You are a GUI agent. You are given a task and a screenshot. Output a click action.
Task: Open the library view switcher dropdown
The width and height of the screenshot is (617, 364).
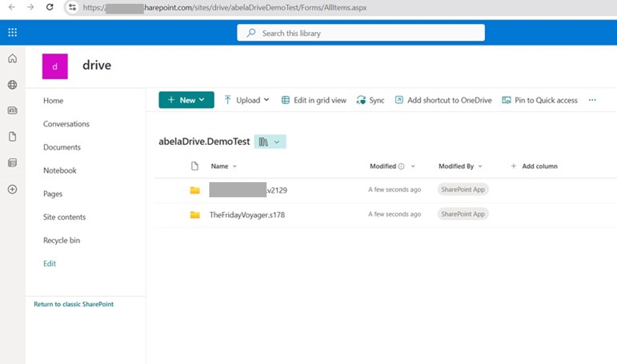click(270, 142)
